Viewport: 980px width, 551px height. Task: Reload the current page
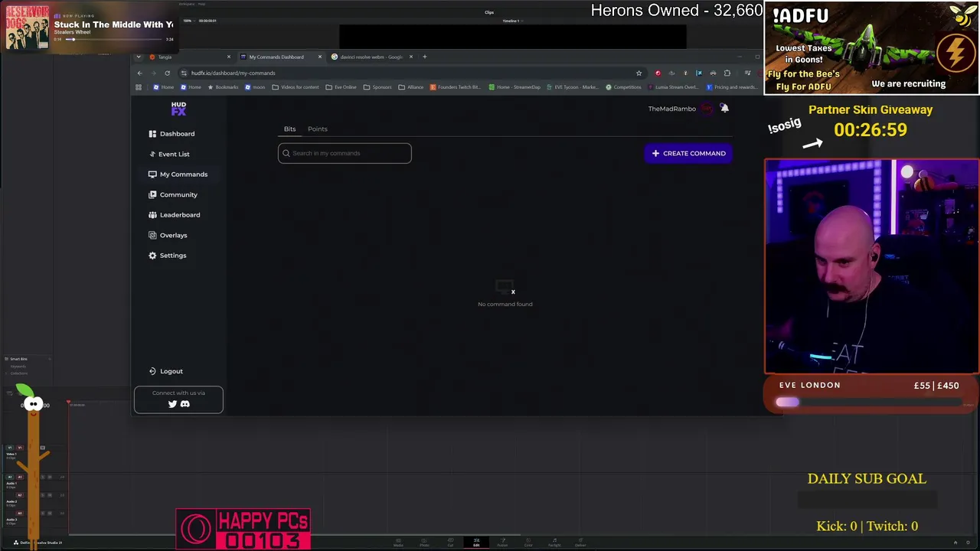pos(167,73)
